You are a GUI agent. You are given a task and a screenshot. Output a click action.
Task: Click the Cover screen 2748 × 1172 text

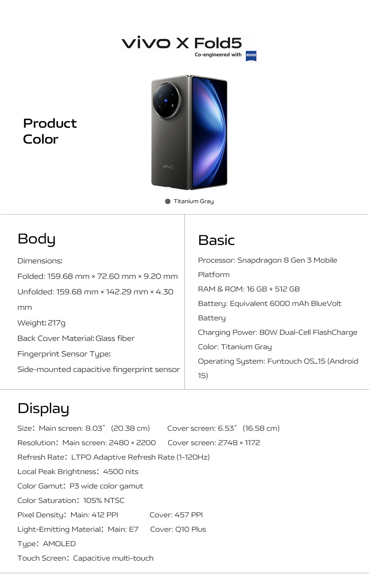(x=214, y=443)
